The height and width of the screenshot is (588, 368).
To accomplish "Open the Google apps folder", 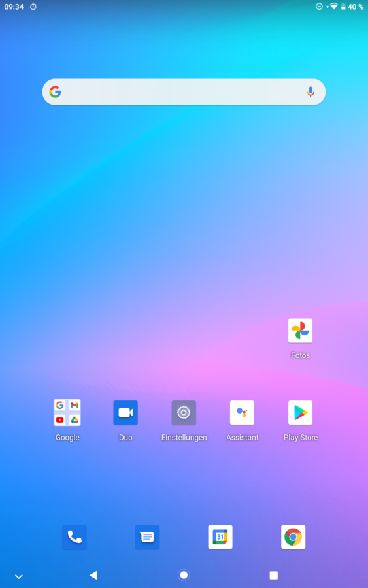I will click(67, 412).
